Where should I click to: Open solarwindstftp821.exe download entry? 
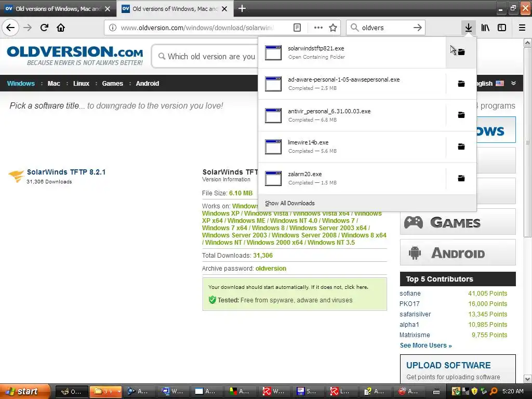pyautogui.click(x=352, y=52)
